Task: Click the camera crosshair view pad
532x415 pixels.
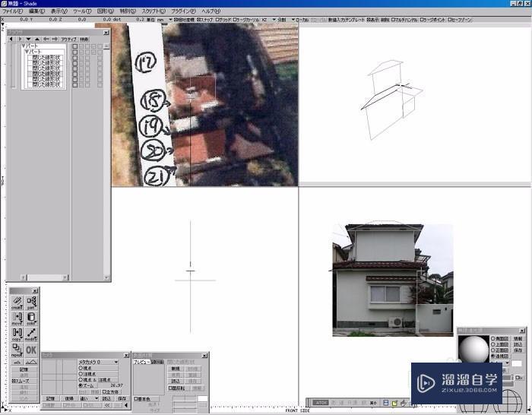Action: click(x=59, y=377)
